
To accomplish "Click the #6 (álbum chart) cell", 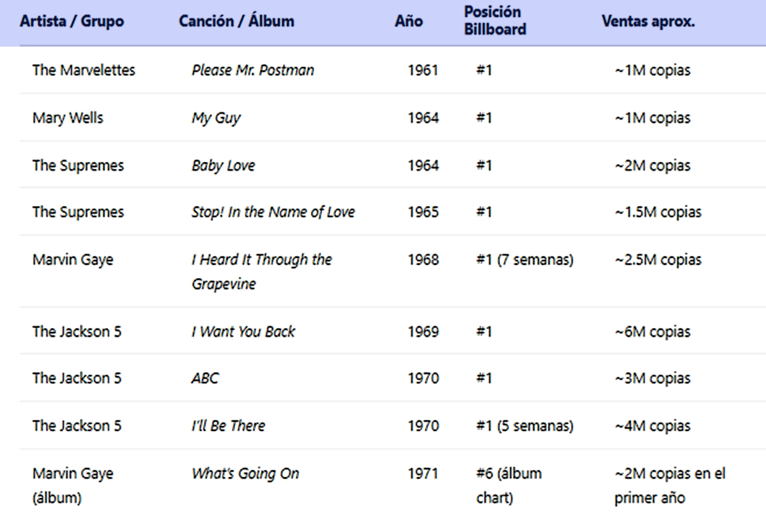I will click(509, 485).
